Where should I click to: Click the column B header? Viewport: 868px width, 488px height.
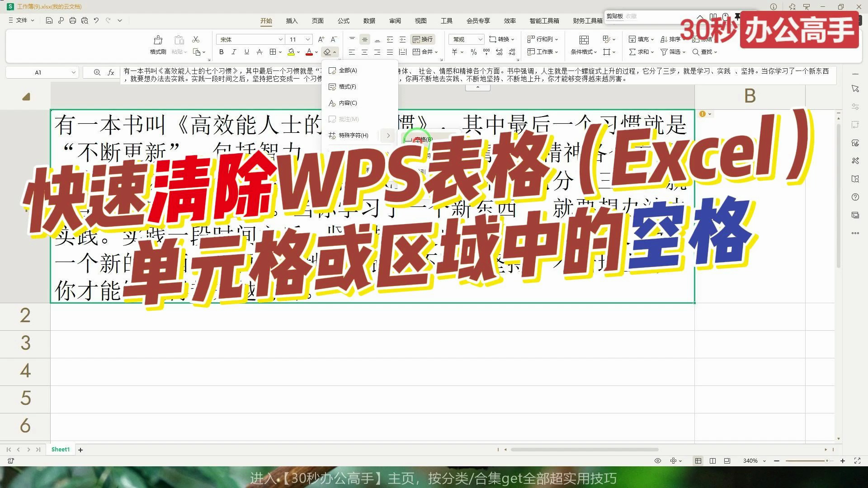[x=750, y=96]
